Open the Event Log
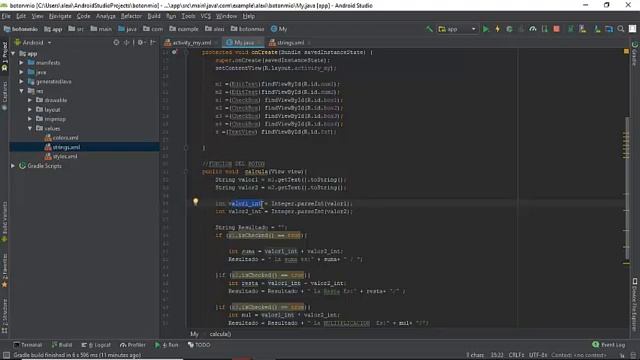640x360 pixels. (x=609, y=345)
